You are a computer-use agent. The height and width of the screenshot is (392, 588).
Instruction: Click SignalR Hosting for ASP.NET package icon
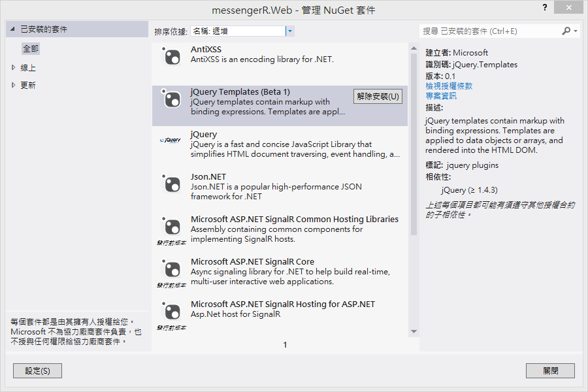tap(171, 310)
